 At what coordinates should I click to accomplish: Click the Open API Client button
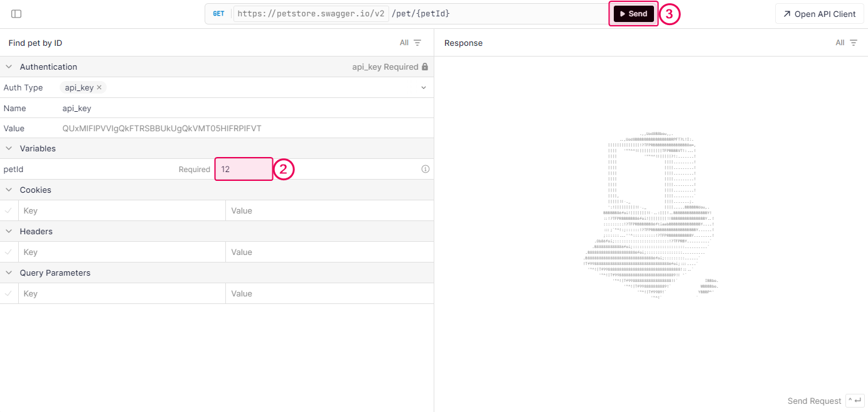819,14
